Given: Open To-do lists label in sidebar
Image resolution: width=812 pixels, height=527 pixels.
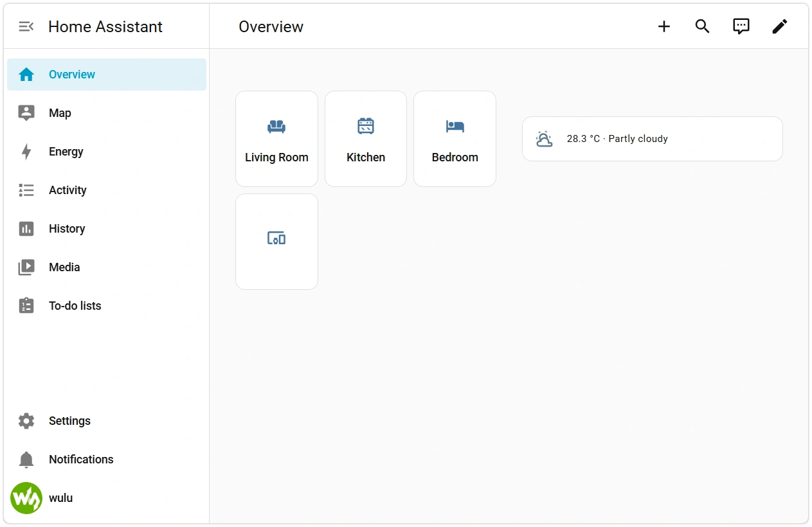Looking at the screenshot, I should [x=75, y=306].
